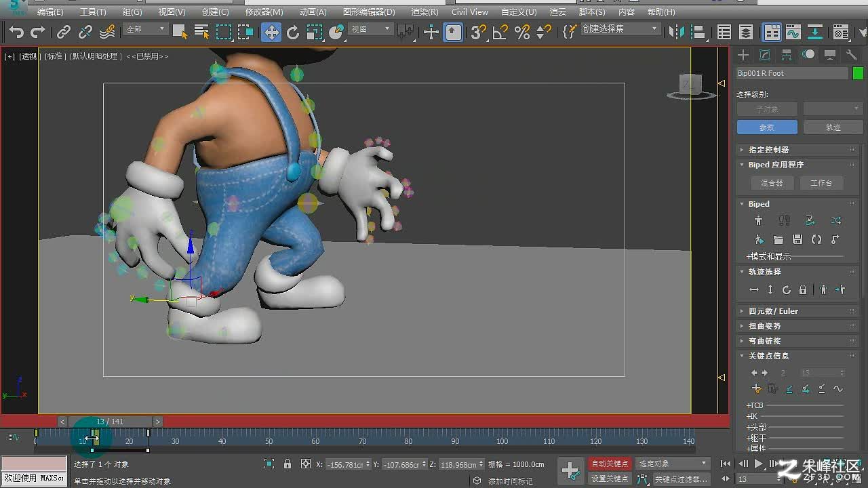Expand the 指定控制器 rollout
Image resolution: width=868 pixels, height=488 pixels.
click(798, 150)
